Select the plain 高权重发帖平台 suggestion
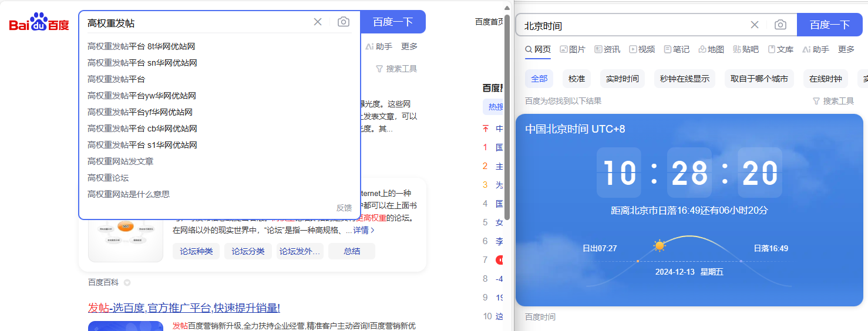868x331 pixels. point(116,79)
